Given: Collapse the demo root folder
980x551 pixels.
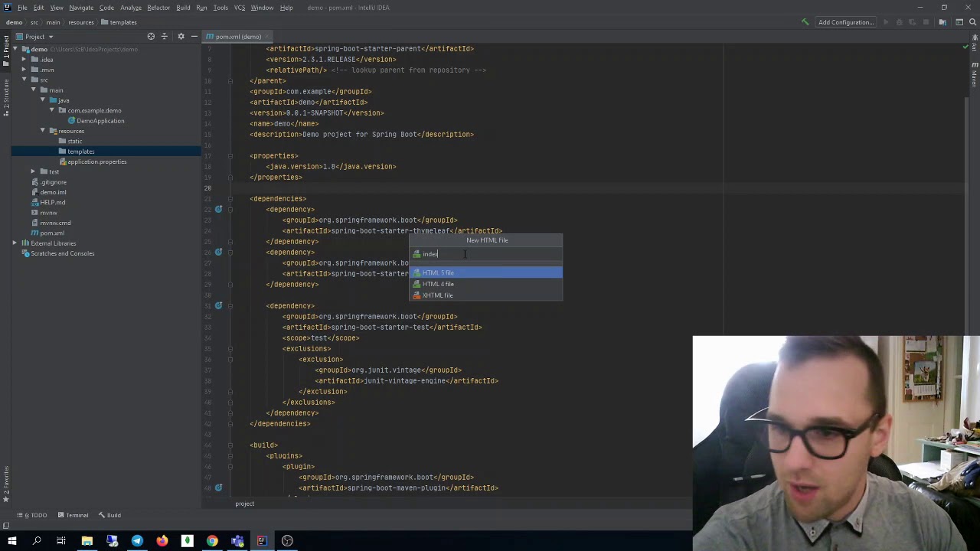Looking at the screenshot, I should 15,49.
